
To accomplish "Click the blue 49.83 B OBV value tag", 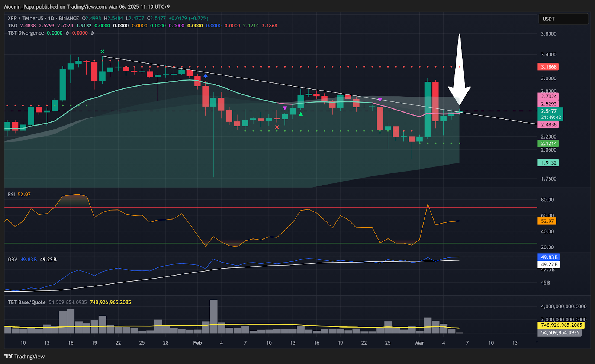I will (x=549, y=257).
